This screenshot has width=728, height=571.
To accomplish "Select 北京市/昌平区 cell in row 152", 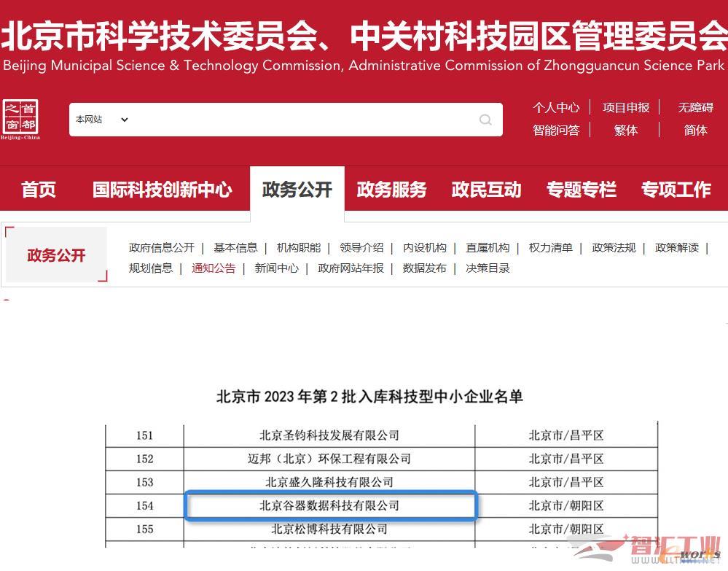I will click(x=566, y=459).
